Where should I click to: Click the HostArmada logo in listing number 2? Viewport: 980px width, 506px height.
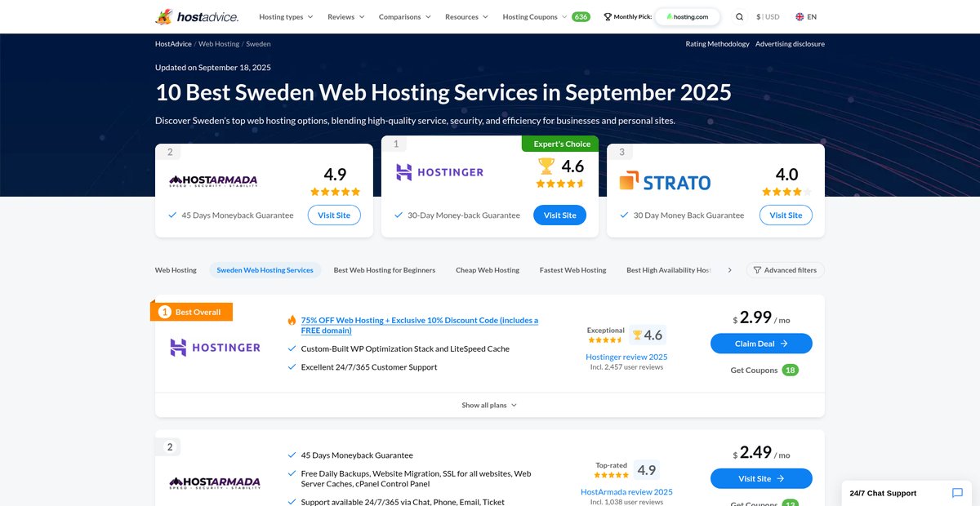215,483
